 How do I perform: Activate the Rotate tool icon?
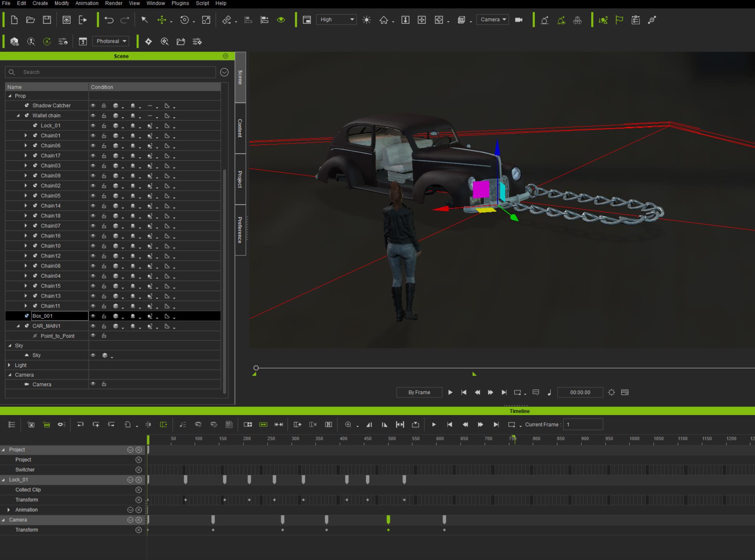(x=185, y=20)
